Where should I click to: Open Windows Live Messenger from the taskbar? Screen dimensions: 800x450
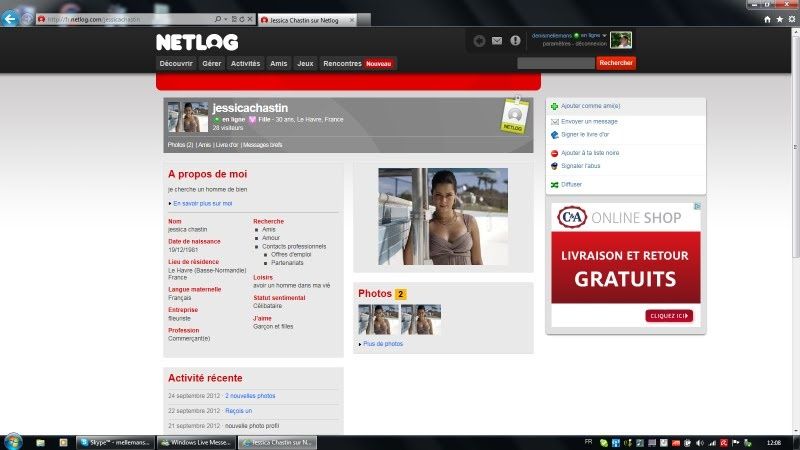[196, 442]
